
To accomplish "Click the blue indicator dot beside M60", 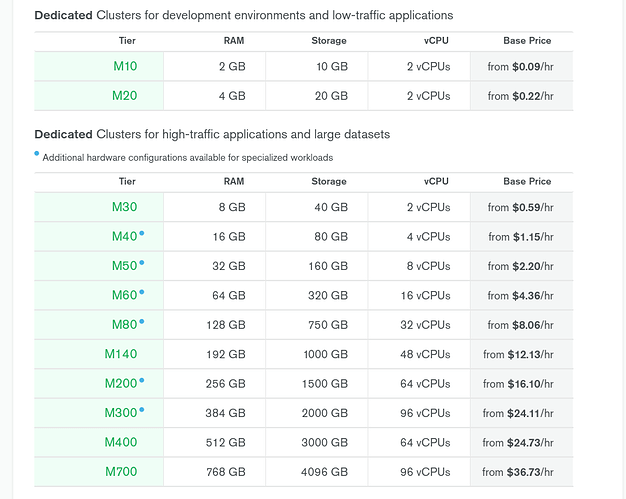I will coord(142,292).
